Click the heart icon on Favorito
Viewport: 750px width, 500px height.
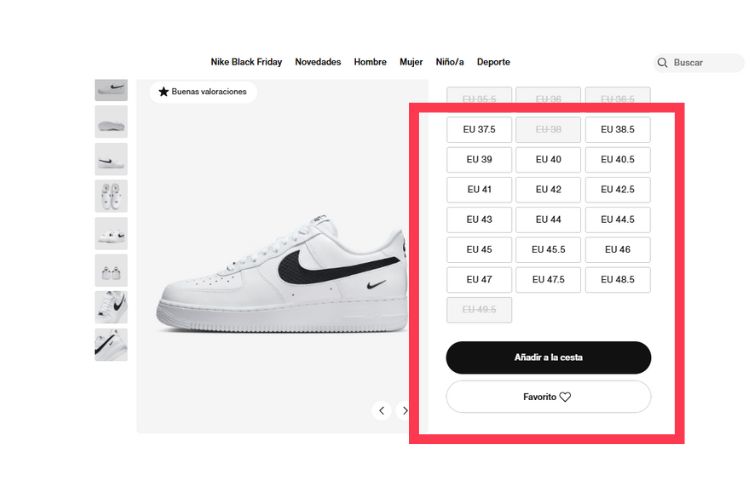tap(565, 397)
